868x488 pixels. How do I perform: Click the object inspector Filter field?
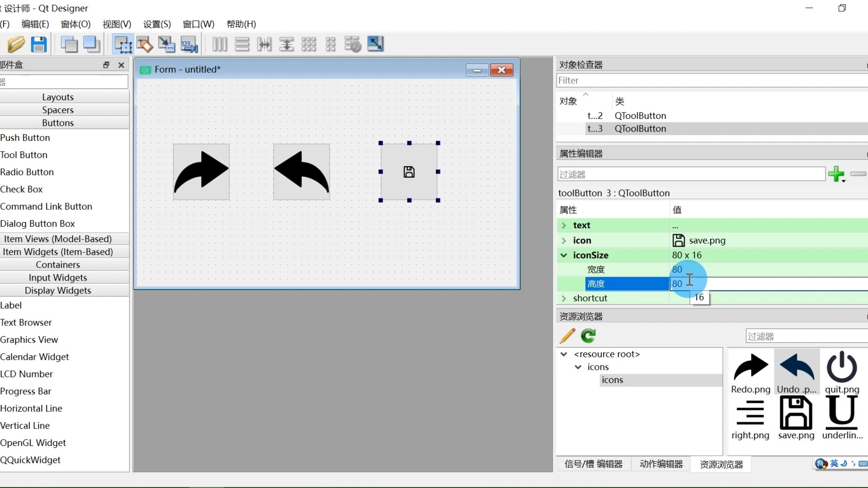(x=710, y=80)
